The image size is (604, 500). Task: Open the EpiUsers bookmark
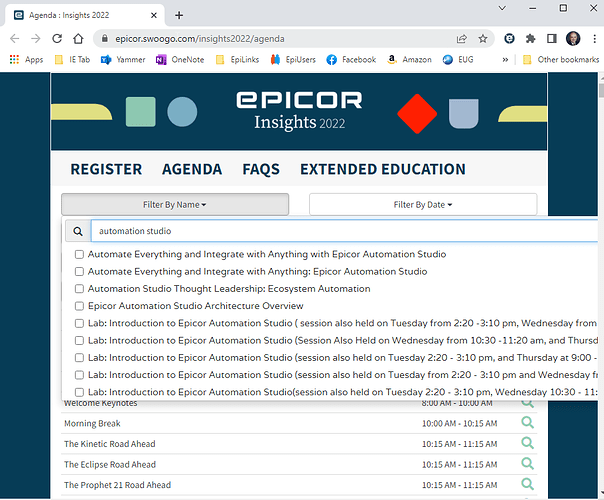coord(293,60)
